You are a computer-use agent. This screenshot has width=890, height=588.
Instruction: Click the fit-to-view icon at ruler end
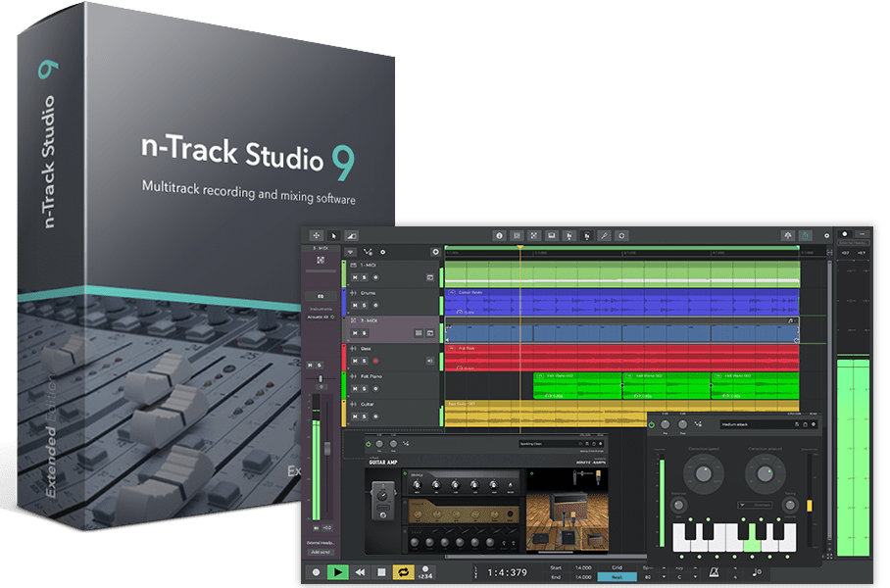(x=829, y=252)
